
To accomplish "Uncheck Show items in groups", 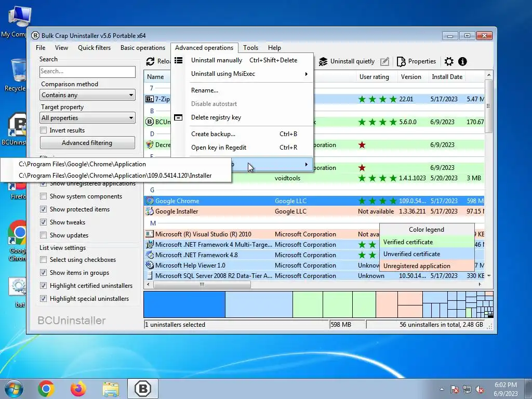I will pyautogui.click(x=44, y=273).
